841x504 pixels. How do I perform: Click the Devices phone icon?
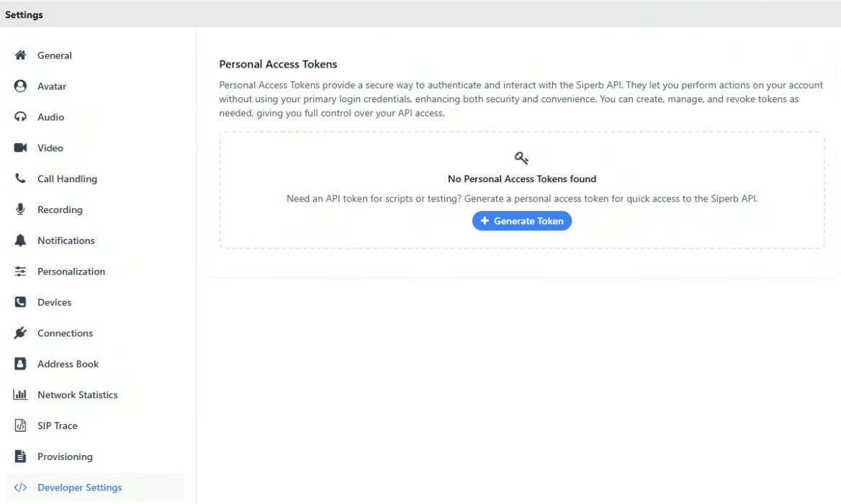click(x=20, y=302)
